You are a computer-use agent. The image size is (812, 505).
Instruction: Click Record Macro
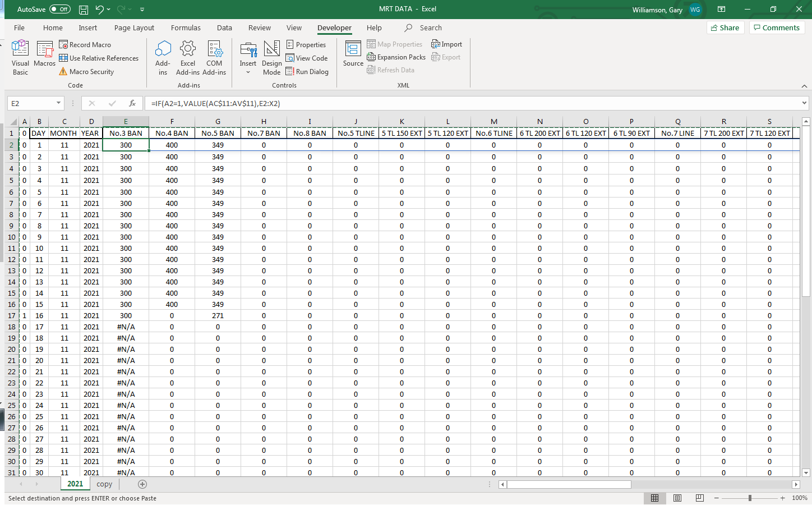(85, 45)
